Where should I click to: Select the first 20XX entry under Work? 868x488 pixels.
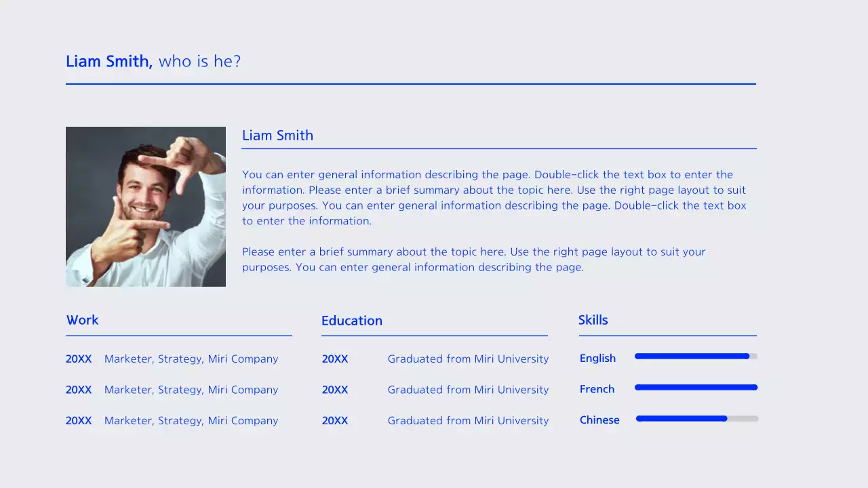coord(79,359)
